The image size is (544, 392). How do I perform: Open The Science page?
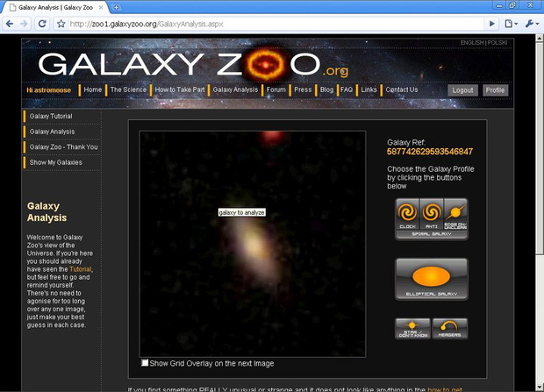[x=128, y=89]
